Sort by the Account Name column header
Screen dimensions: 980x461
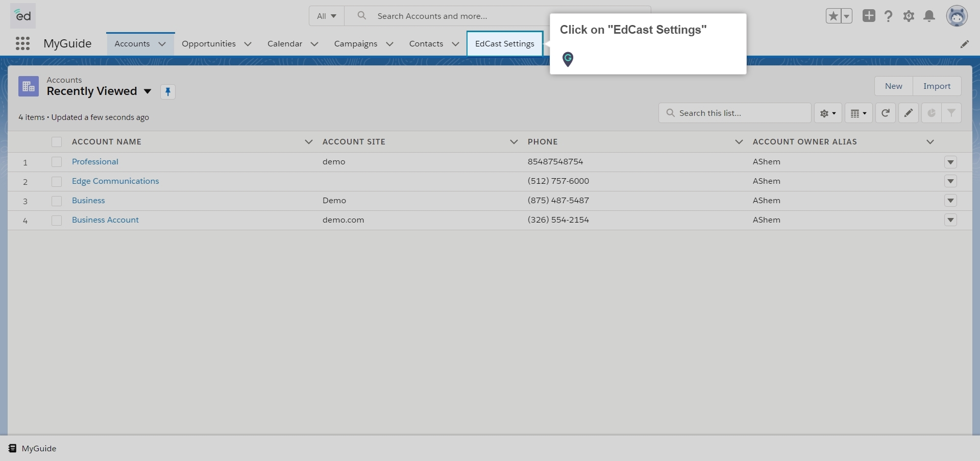click(107, 142)
